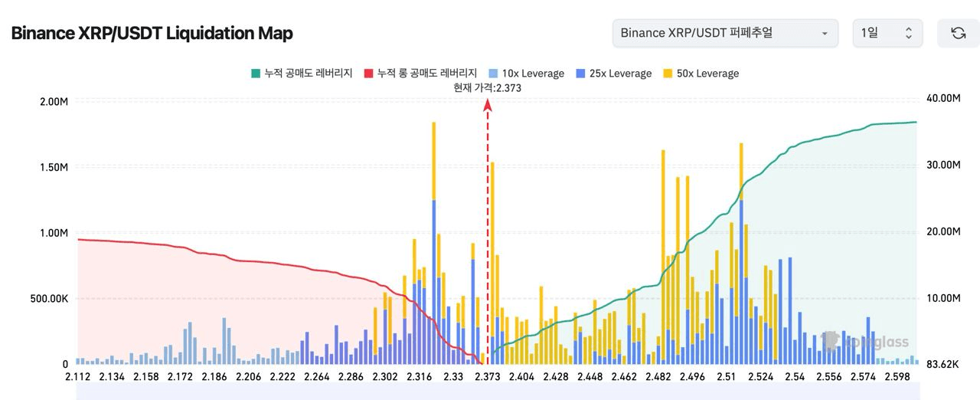
Task: Click the 2.482 x-axis price label
Action: (658, 377)
